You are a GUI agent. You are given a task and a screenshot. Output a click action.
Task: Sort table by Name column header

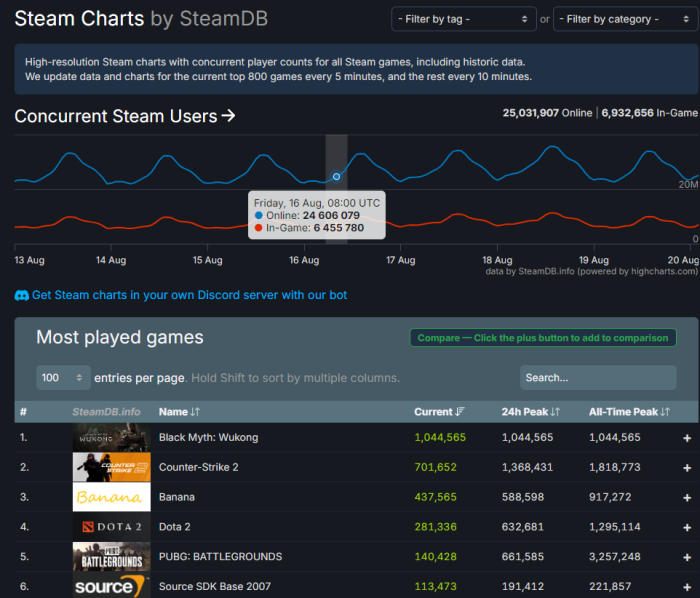click(x=179, y=412)
